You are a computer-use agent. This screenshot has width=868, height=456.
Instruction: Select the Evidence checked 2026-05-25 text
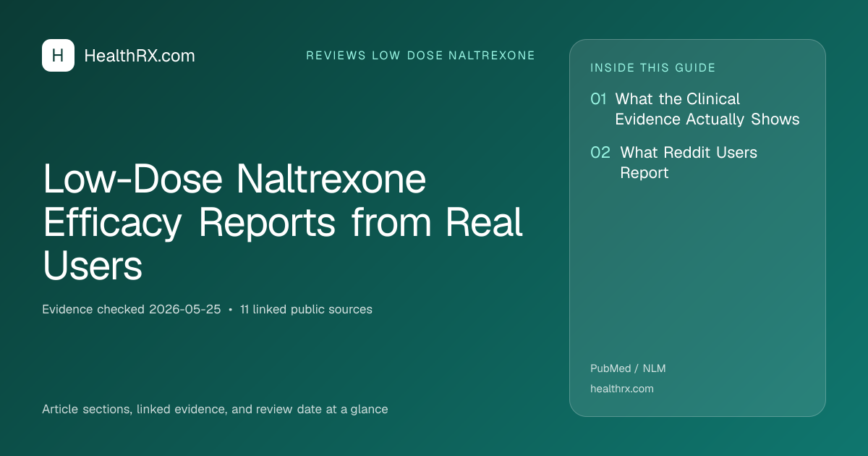pos(132,309)
